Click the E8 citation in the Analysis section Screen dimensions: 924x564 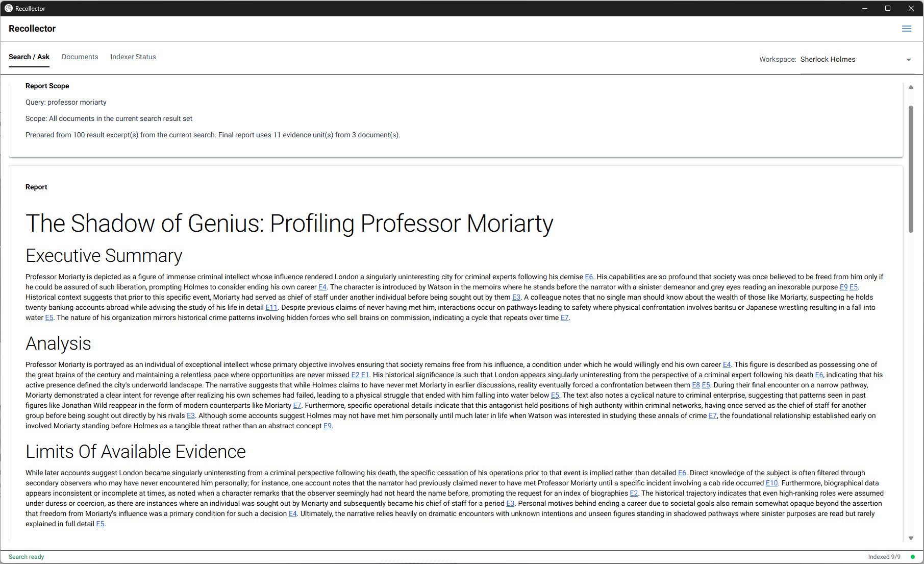[695, 385]
